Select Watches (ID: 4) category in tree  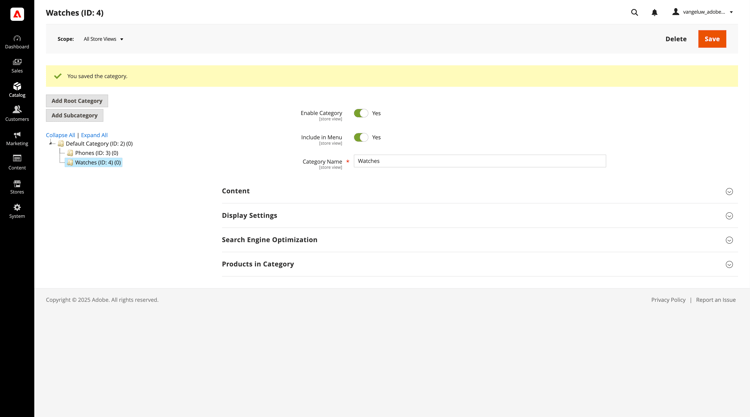(x=98, y=163)
